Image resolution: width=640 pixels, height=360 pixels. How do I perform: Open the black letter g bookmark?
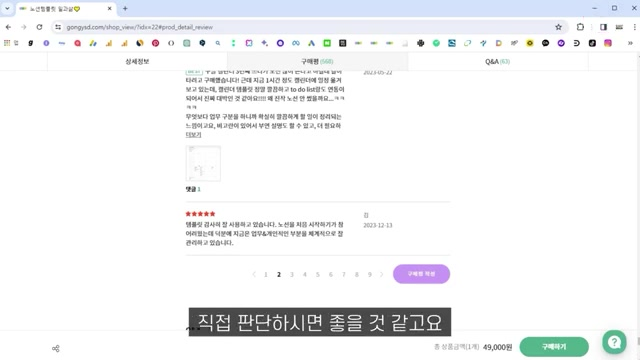[x=31, y=43]
